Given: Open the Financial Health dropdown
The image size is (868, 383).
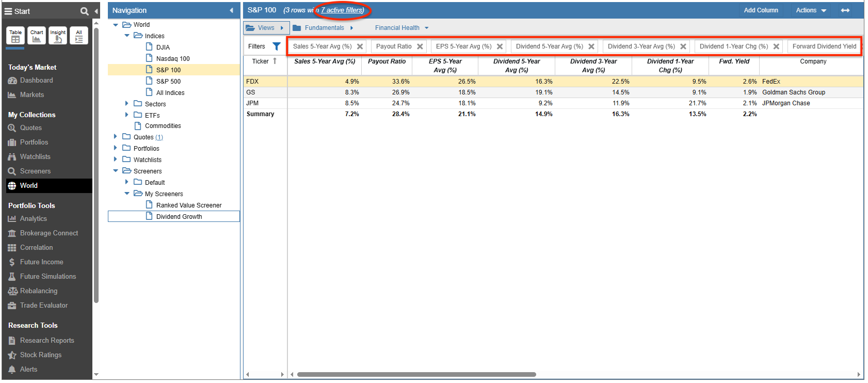Looking at the screenshot, I should pyautogui.click(x=401, y=28).
